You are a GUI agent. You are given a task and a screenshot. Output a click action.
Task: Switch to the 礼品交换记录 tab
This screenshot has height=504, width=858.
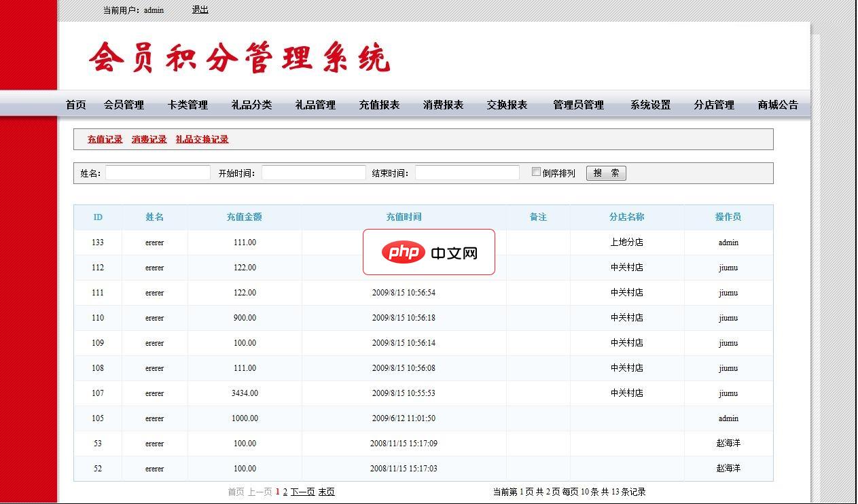click(x=202, y=139)
